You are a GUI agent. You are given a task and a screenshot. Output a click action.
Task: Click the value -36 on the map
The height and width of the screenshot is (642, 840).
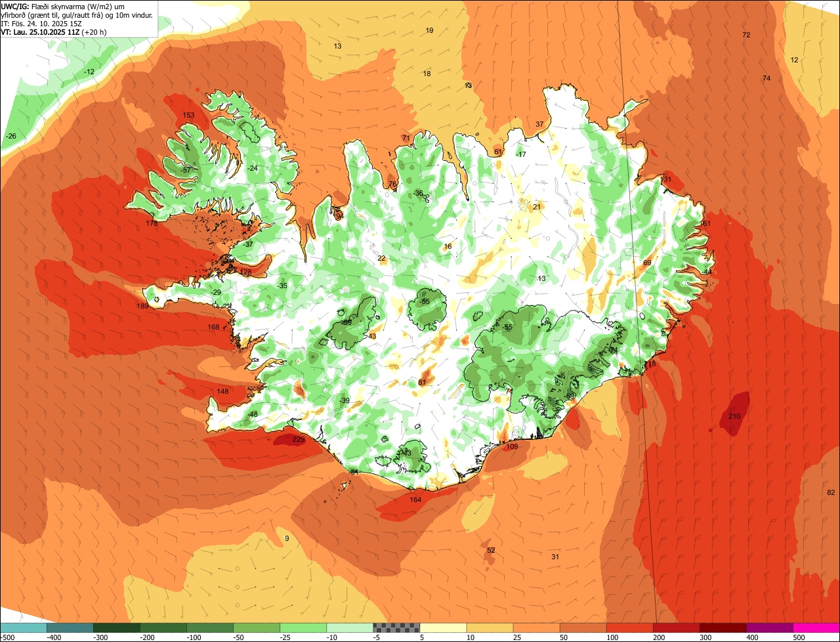point(418,193)
